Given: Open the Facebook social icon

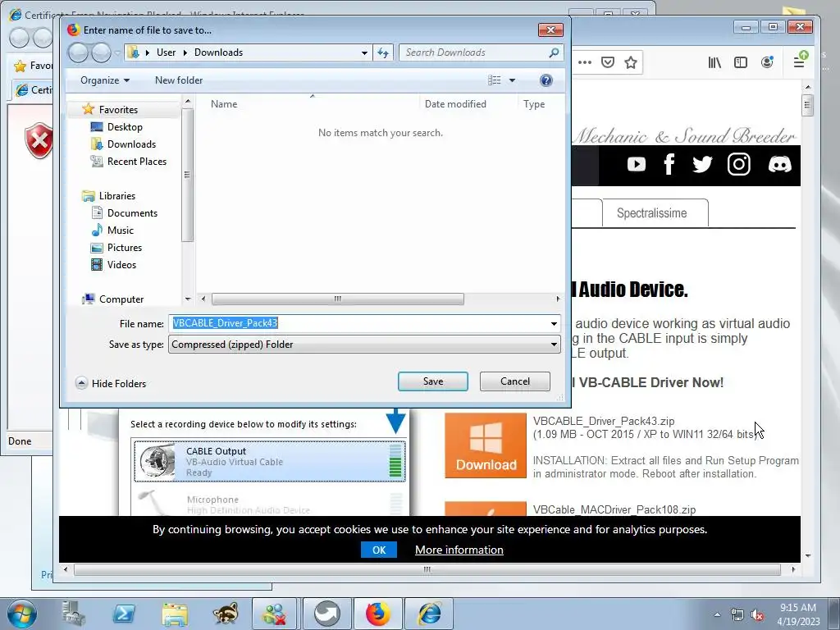Looking at the screenshot, I should pos(669,164).
